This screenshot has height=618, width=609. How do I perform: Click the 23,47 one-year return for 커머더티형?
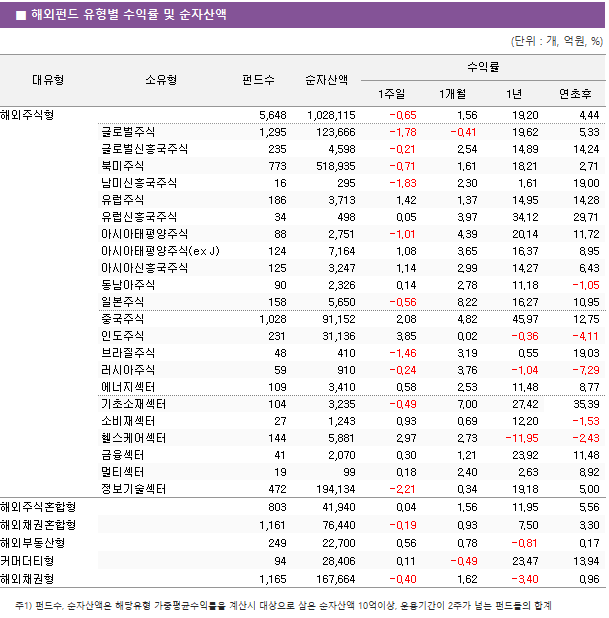point(525,561)
